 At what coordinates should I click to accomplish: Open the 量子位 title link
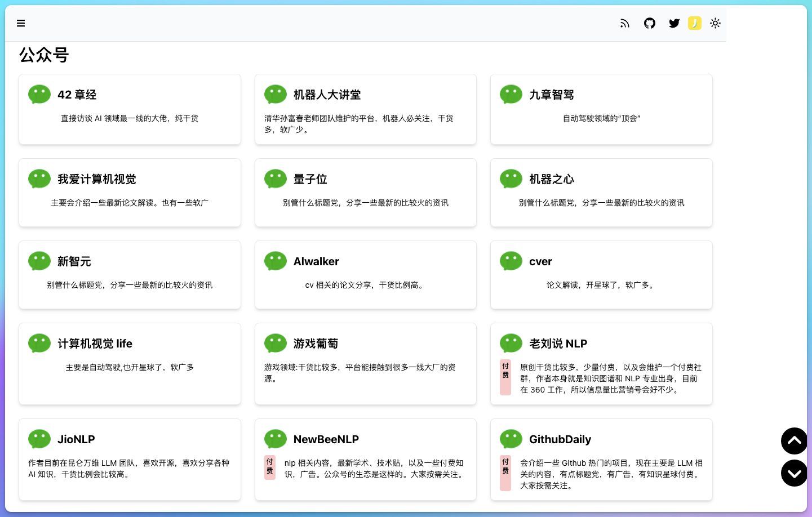click(x=310, y=179)
